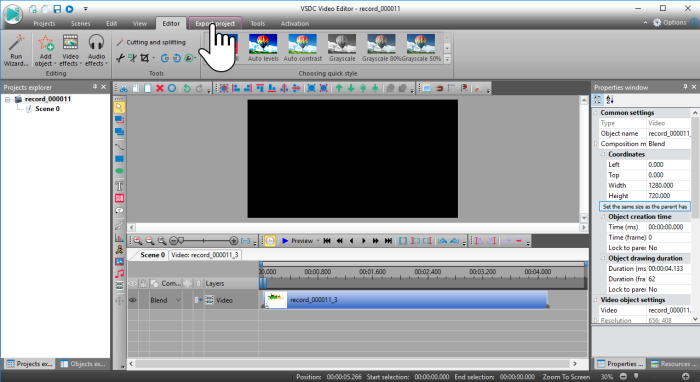Select the green Ellipse tool
Viewport: 700px width, 382px height.
coord(119,171)
